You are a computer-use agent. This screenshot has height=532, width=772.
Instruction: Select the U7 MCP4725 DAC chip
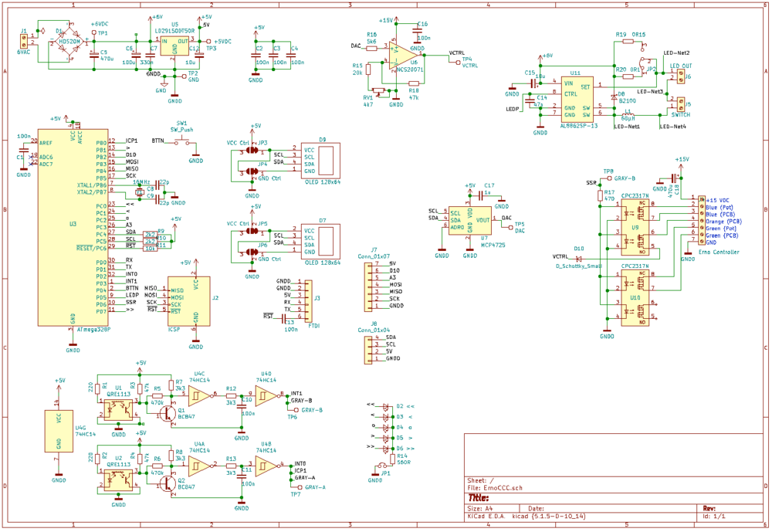pyautogui.click(x=469, y=219)
